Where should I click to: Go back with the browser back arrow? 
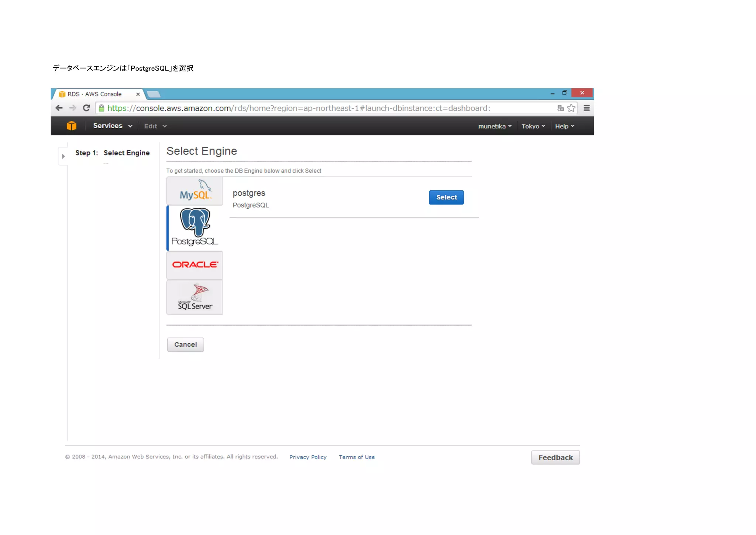59,108
